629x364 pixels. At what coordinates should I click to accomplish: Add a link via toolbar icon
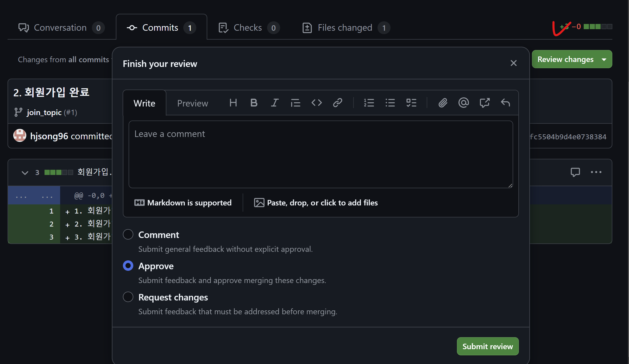click(337, 103)
